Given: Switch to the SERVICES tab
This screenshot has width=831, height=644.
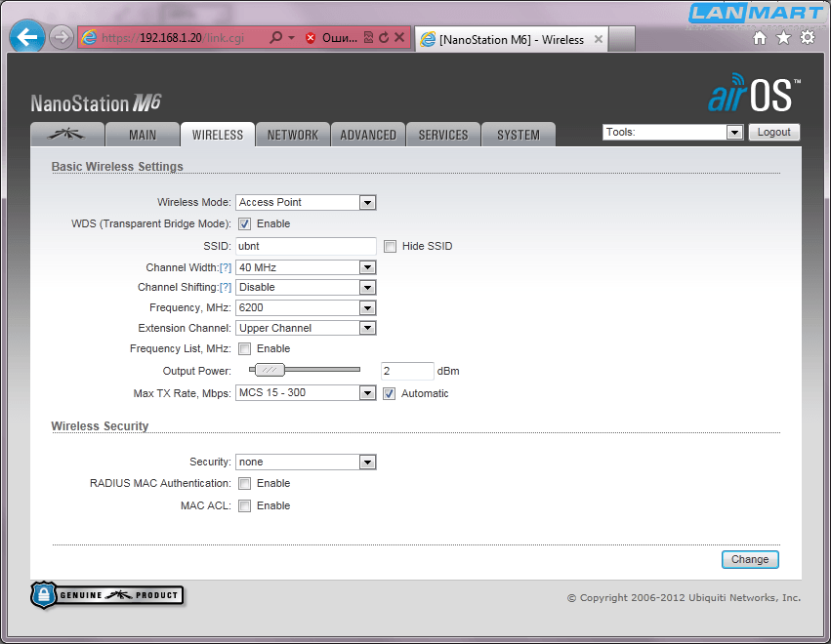Looking at the screenshot, I should click(x=443, y=135).
